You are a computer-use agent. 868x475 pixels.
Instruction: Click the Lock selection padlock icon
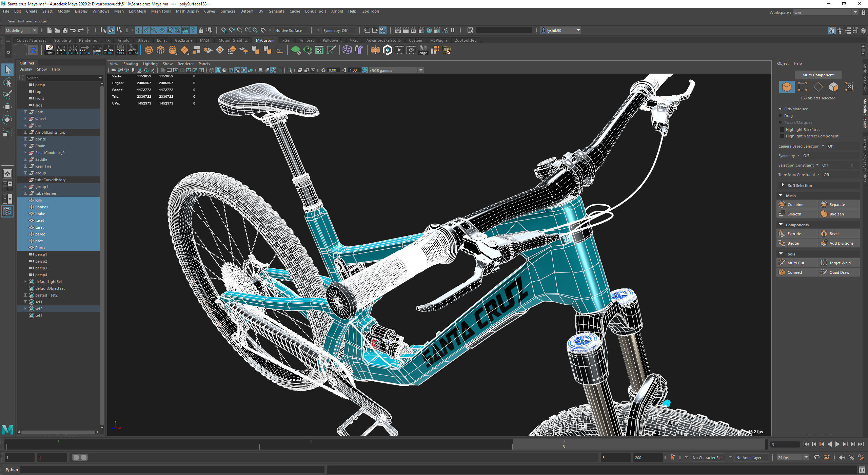pos(201,31)
